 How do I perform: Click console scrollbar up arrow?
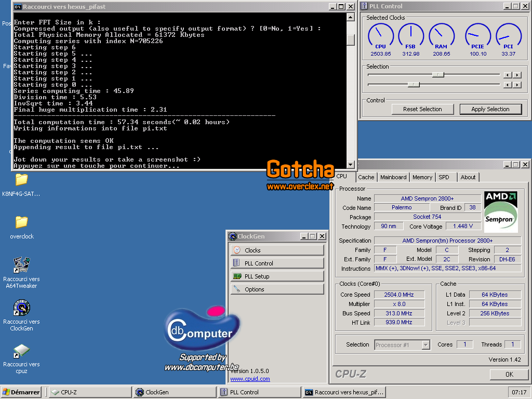(351, 17)
